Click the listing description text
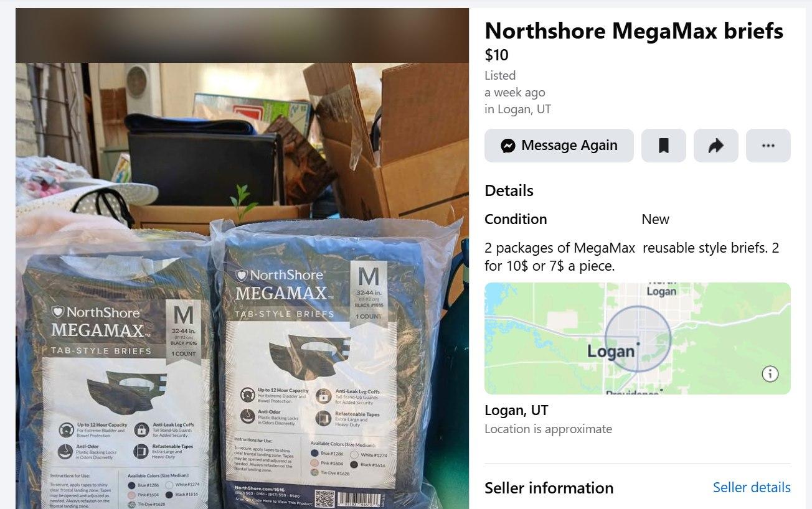The image size is (812, 509). [631, 256]
